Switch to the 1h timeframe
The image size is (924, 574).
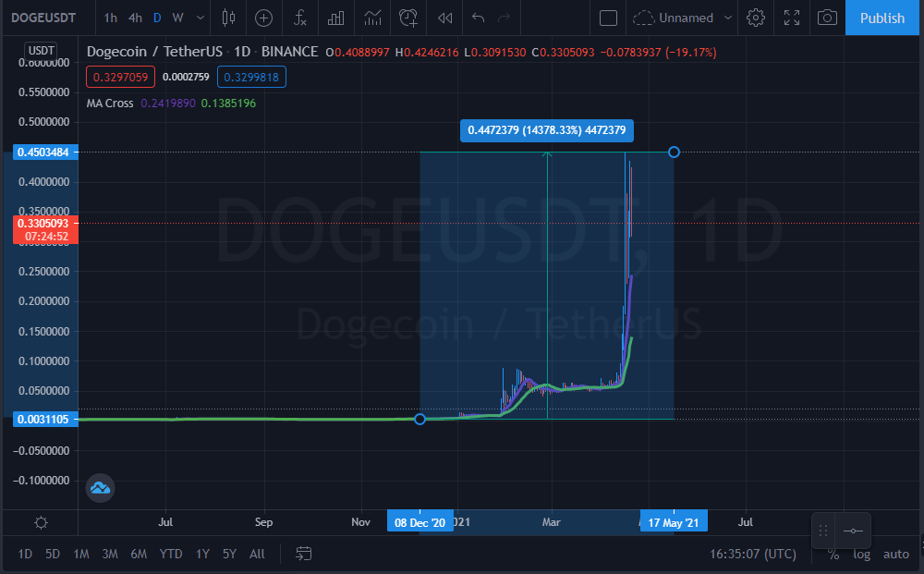[110, 18]
